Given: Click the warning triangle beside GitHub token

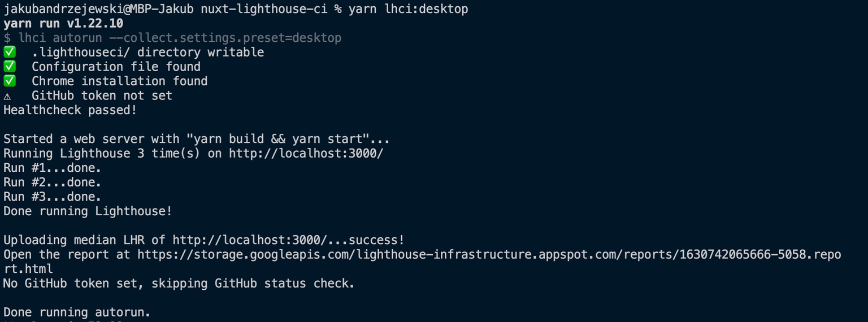Looking at the screenshot, I should pos(7,97).
